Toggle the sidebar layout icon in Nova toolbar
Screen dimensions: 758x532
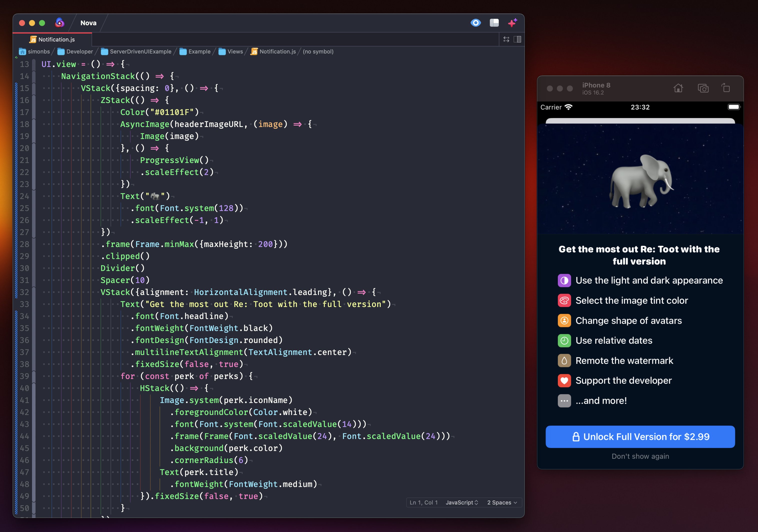[494, 23]
